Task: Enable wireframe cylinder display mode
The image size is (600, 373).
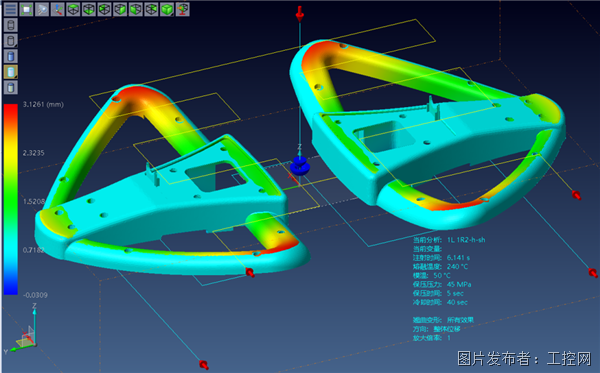Action: (x=11, y=25)
